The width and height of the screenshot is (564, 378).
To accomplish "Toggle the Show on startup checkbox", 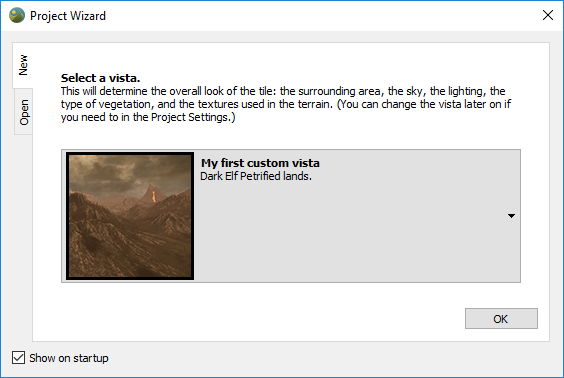I will click(x=18, y=358).
